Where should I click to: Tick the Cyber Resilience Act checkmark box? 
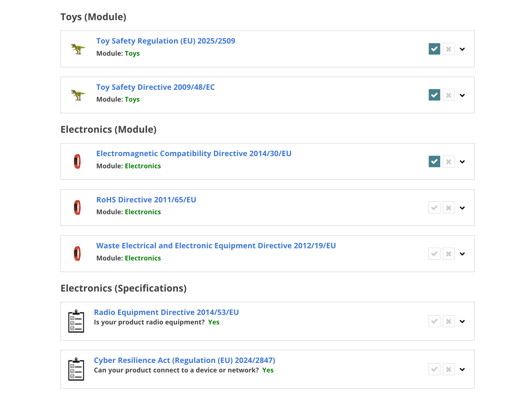point(434,369)
